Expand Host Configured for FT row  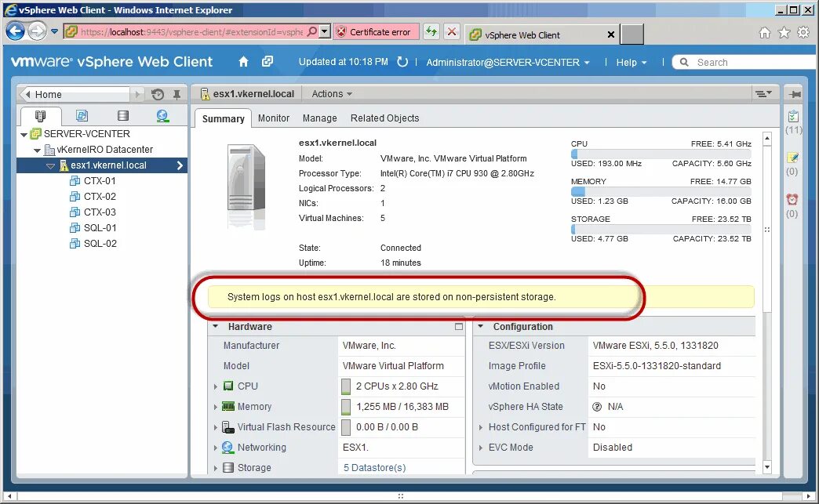481,427
